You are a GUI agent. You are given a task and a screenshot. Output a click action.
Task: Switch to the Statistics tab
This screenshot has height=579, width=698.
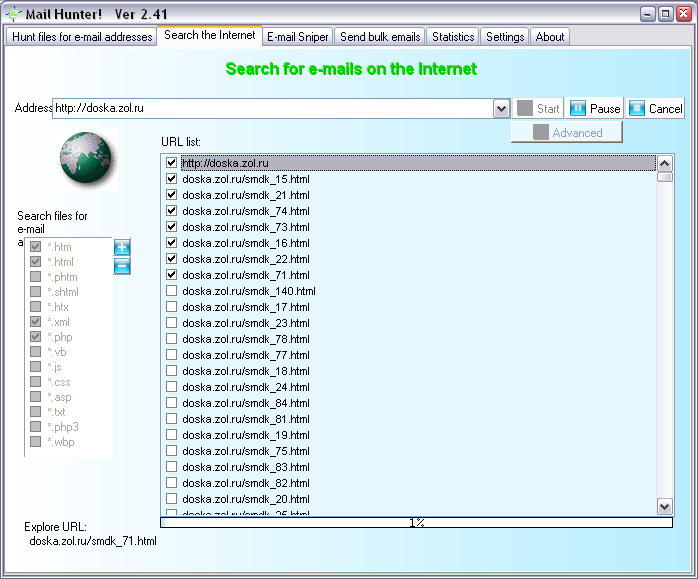click(x=453, y=36)
